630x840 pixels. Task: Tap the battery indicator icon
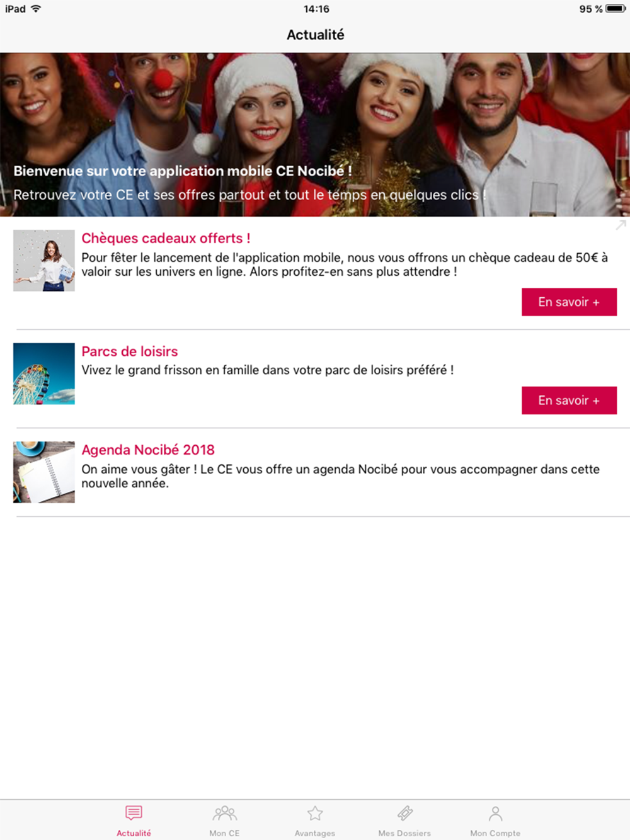point(616,9)
